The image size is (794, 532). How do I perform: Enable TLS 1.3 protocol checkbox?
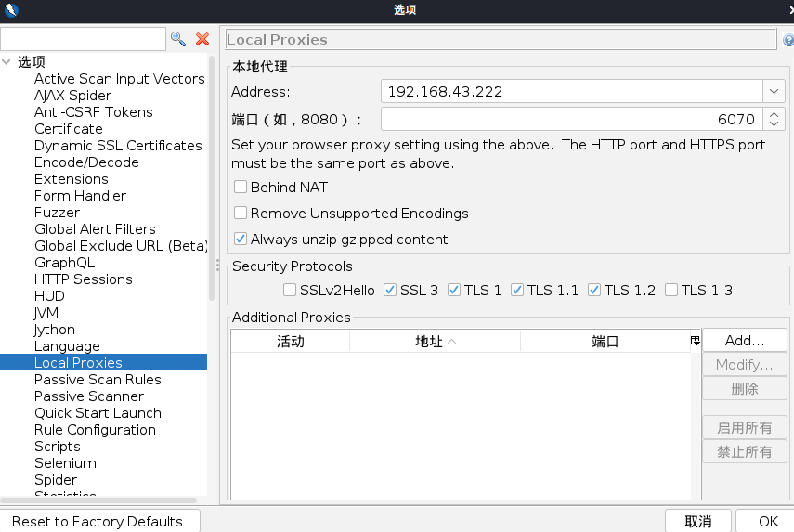click(x=671, y=290)
